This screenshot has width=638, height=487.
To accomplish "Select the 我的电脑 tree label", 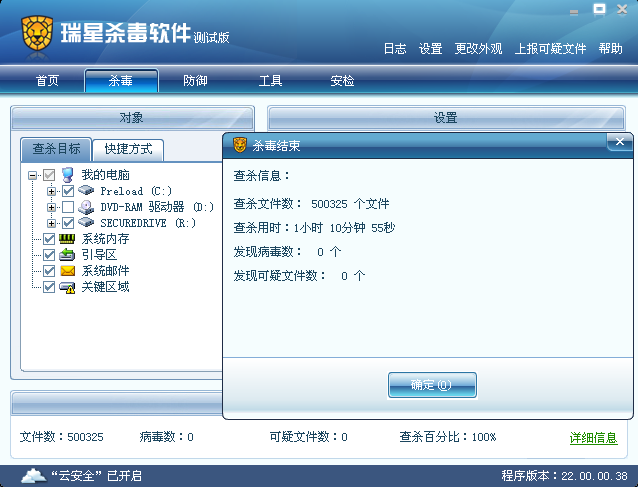I will point(105,175).
